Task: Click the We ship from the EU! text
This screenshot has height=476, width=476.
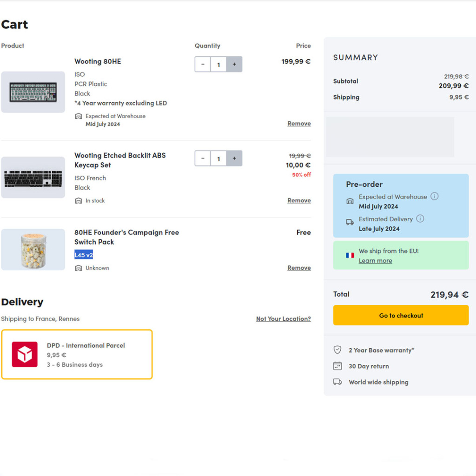Action: (x=389, y=251)
